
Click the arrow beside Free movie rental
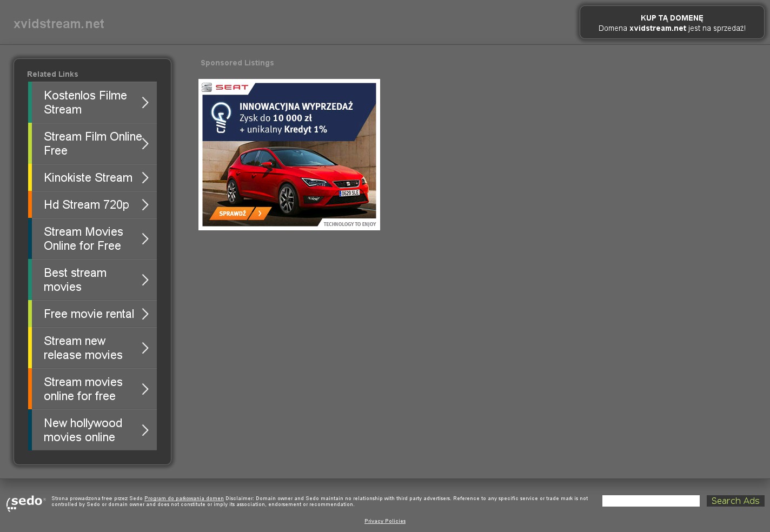pos(145,314)
